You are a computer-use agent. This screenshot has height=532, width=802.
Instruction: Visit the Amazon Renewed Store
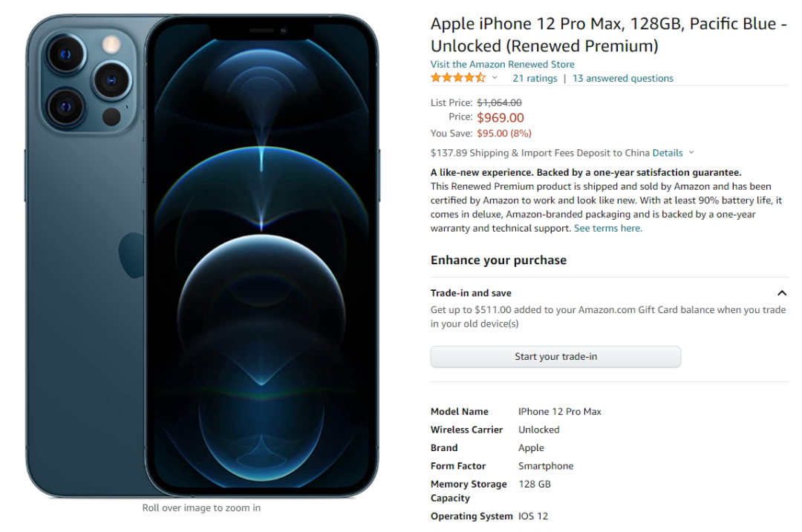click(x=502, y=65)
